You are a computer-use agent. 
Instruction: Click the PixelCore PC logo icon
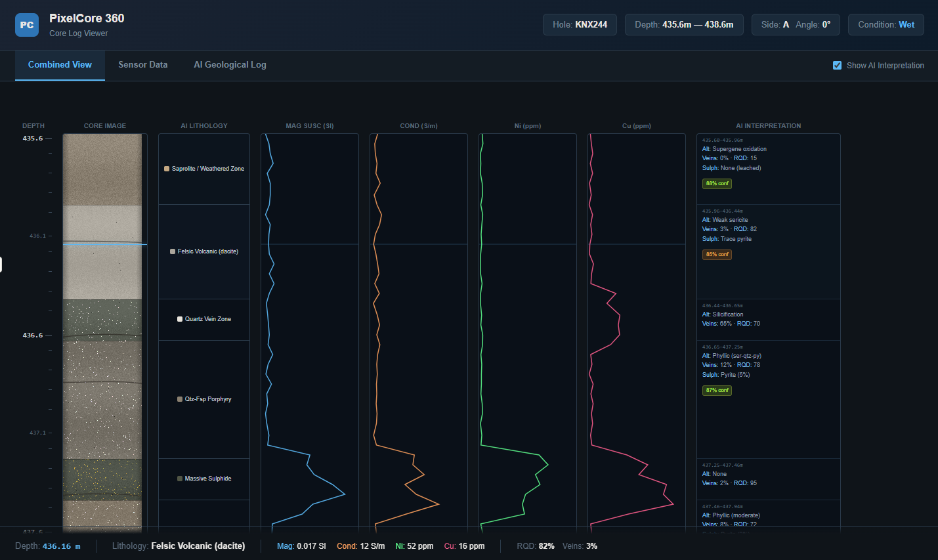[27, 25]
